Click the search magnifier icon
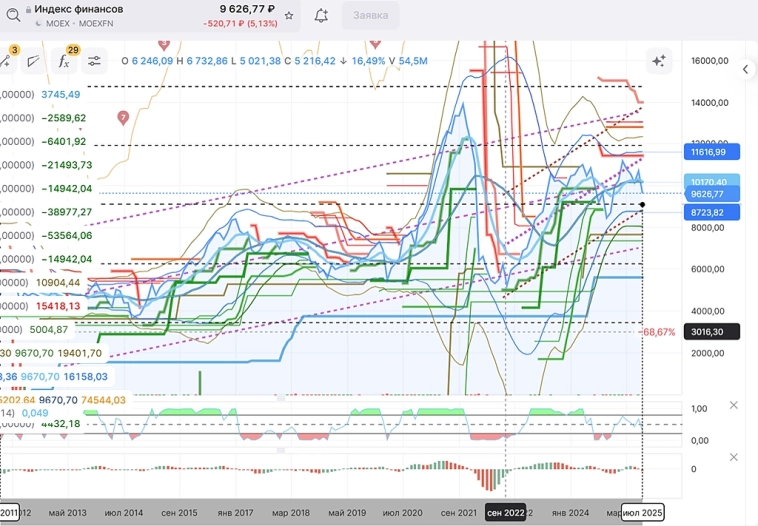Image resolution: width=758 pixels, height=526 pixels. pos(13,15)
